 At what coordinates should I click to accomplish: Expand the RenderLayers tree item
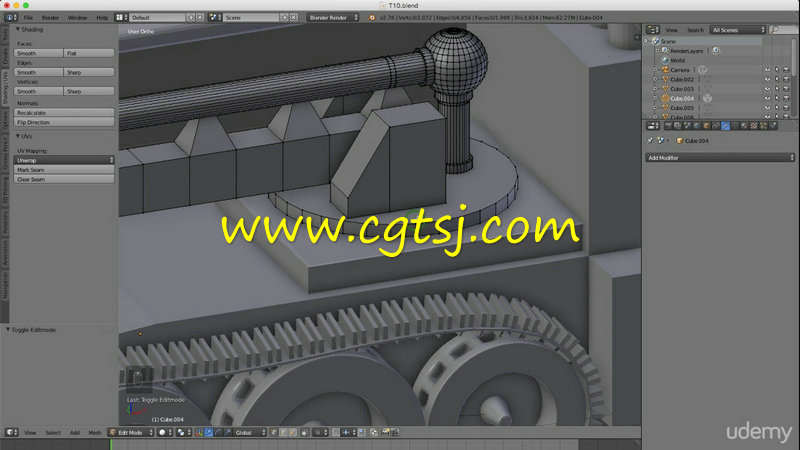[657, 51]
